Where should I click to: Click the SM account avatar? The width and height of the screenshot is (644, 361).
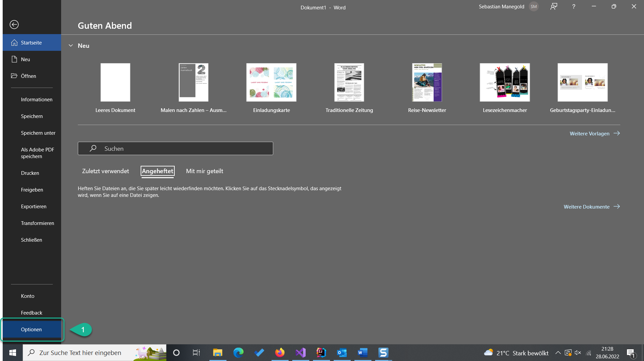(x=534, y=7)
